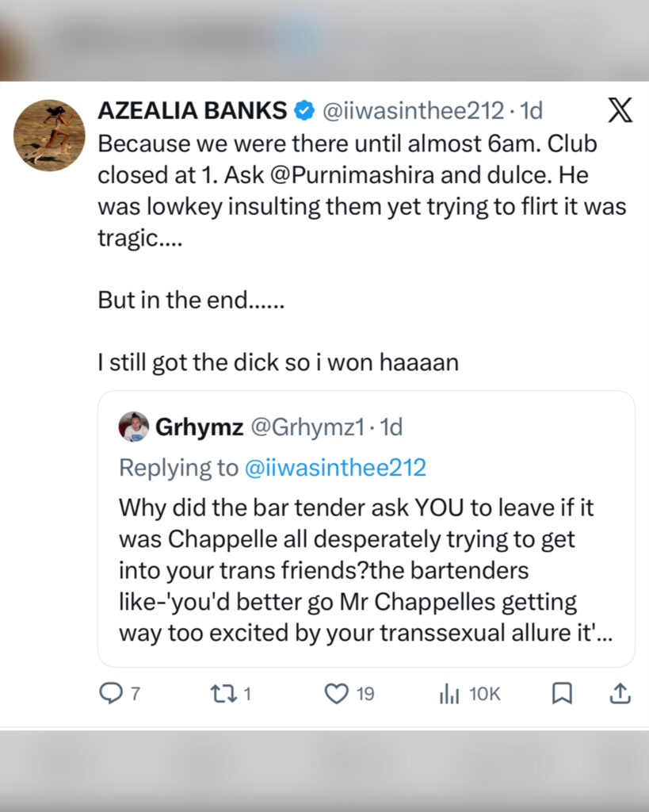The height and width of the screenshot is (812, 649).
Task: Open the Grhymz display name
Action: tap(198, 427)
